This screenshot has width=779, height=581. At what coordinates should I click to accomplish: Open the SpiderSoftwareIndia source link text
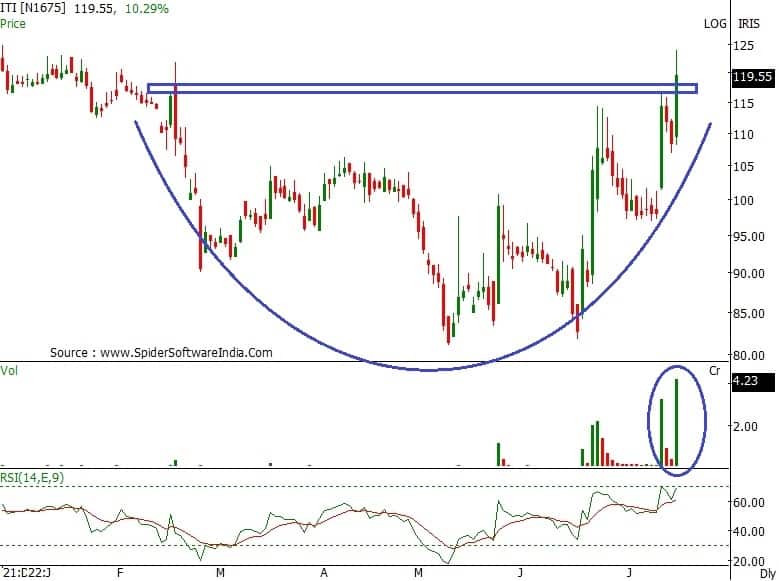pyautogui.click(x=161, y=353)
